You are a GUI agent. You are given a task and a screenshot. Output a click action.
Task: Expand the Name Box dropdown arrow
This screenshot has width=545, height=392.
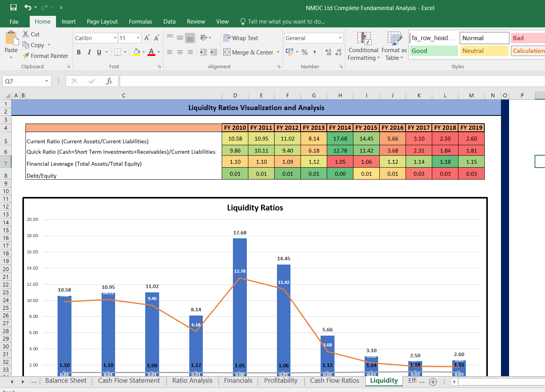pyautogui.click(x=46, y=81)
